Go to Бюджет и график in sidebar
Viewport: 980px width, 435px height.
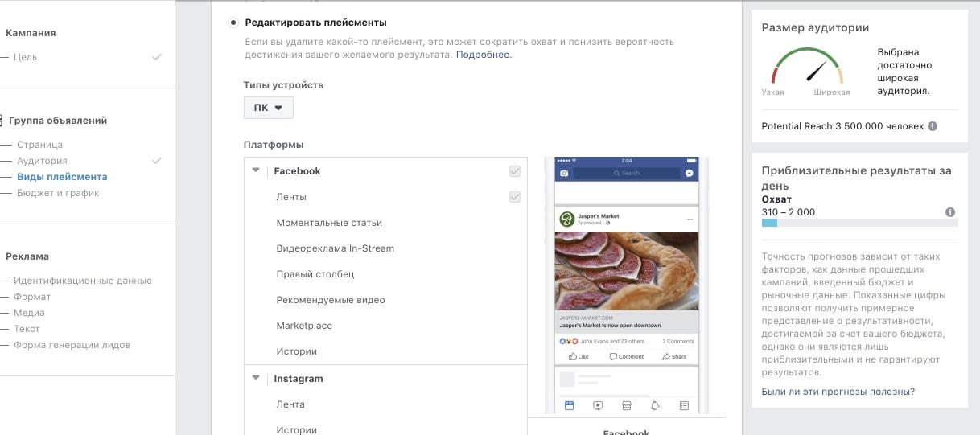click(59, 193)
